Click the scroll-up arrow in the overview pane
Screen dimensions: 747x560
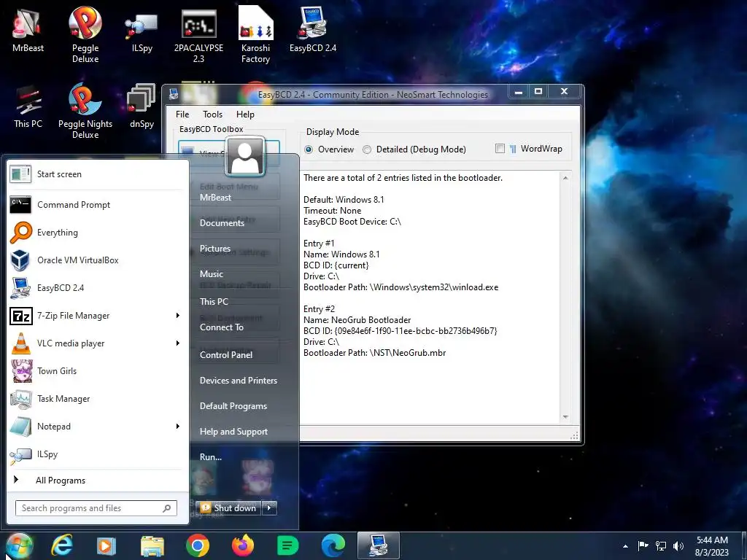[565, 178]
